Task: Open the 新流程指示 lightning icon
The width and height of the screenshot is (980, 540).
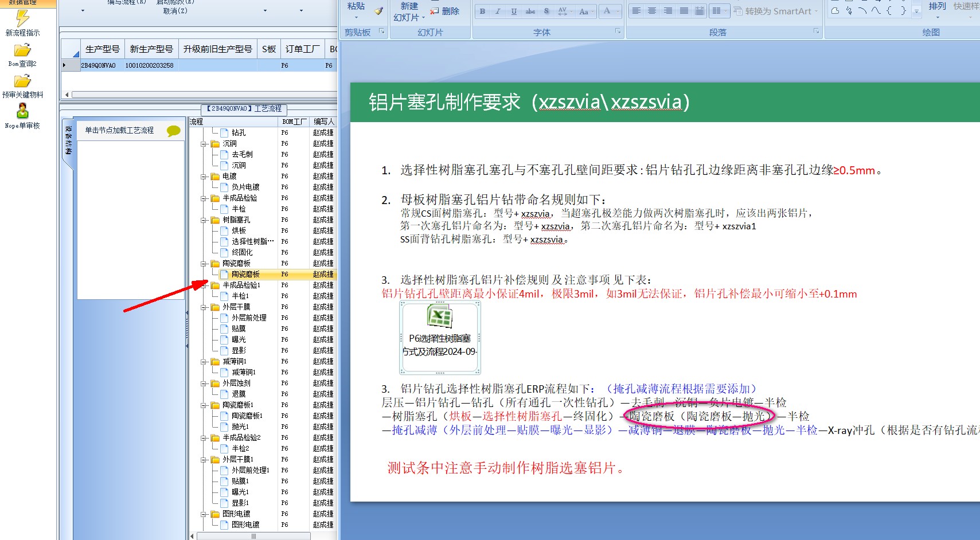Action: (x=22, y=18)
